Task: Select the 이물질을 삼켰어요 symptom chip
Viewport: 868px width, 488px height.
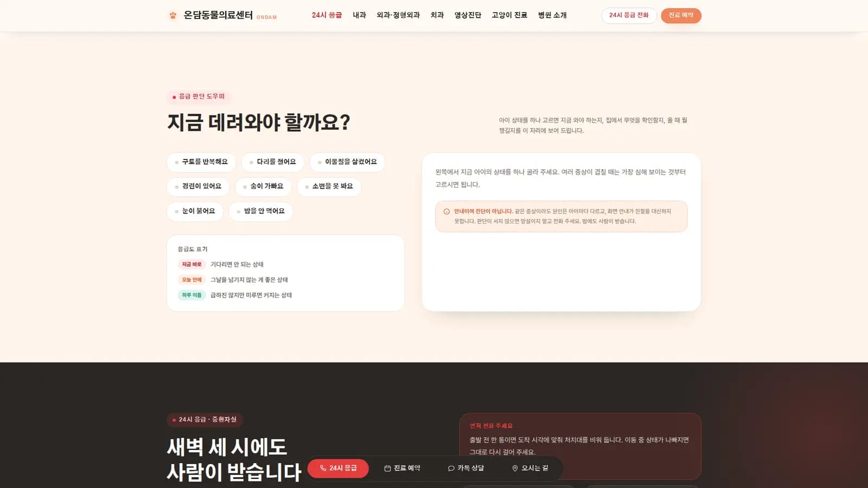Action: click(347, 162)
